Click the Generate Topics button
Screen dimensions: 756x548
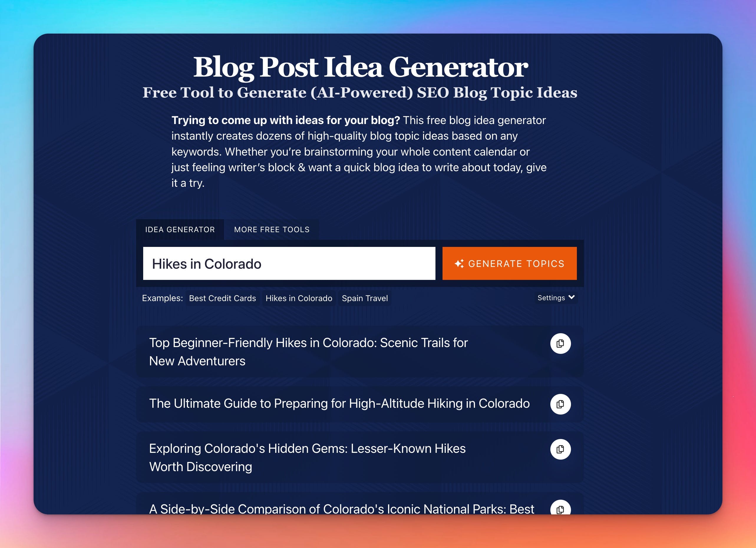(509, 263)
